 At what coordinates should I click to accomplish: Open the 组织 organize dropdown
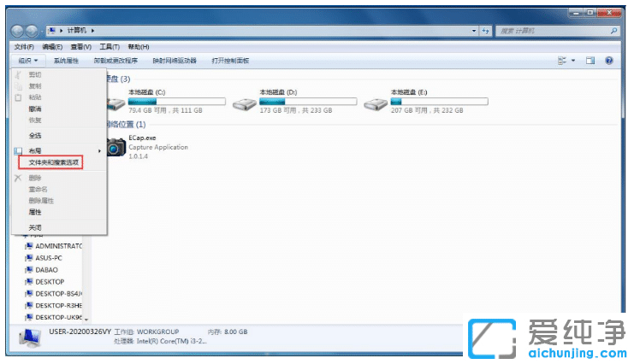pos(27,61)
